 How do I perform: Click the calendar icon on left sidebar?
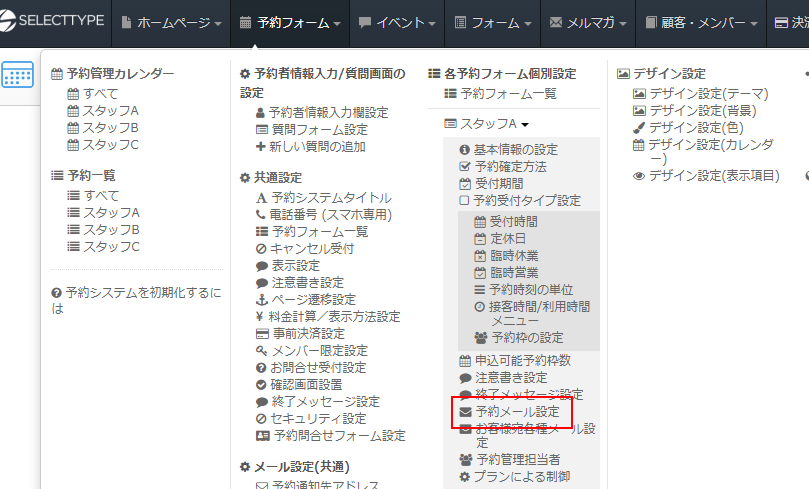(17, 75)
